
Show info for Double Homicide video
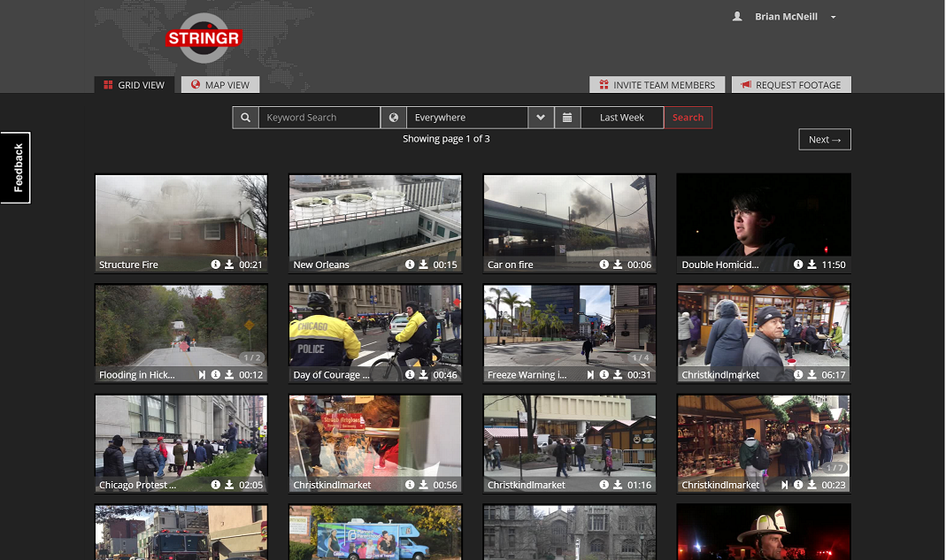(x=798, y=265)
